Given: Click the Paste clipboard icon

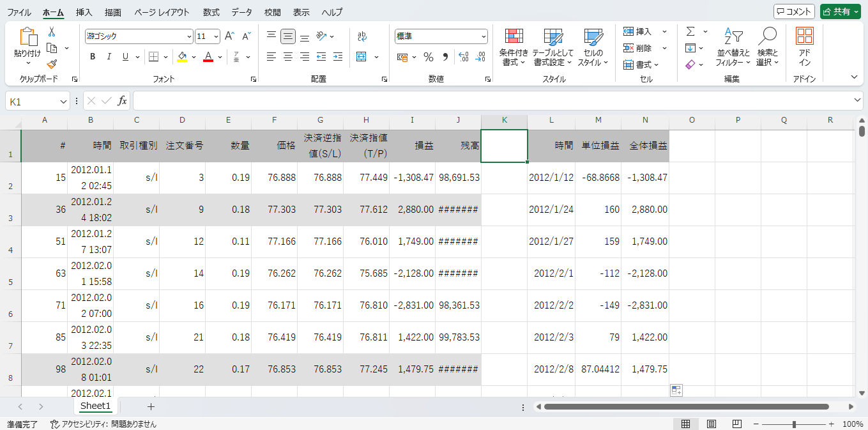Looking at the screenshot, I should pyautogui.click(x=27, y=37).
